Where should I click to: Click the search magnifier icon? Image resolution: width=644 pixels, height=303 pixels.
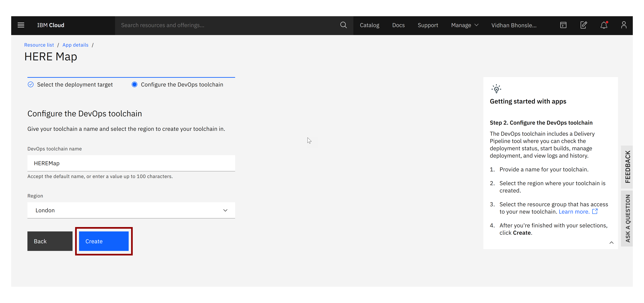[343, 25]
